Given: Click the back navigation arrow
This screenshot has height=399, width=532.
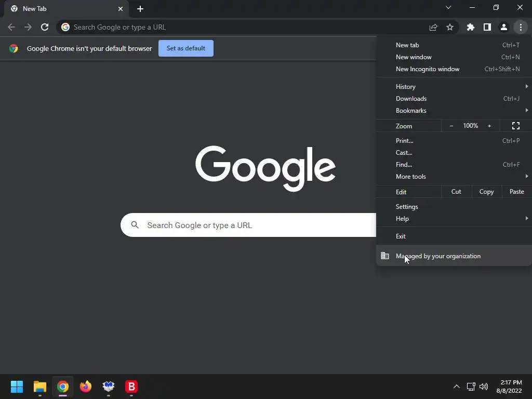Looking at the screenshot, I should [x=11, y=27].
